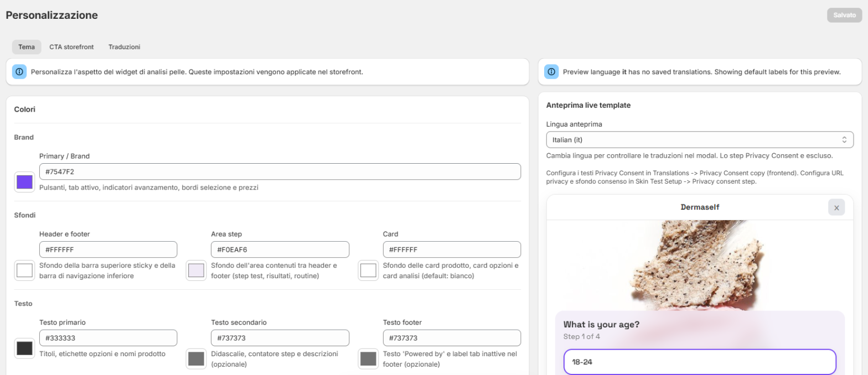The width and height of the screenshot is (868, 375).
Task: Select the 18-24 age option in preview
Action: [x=700, y=362]
